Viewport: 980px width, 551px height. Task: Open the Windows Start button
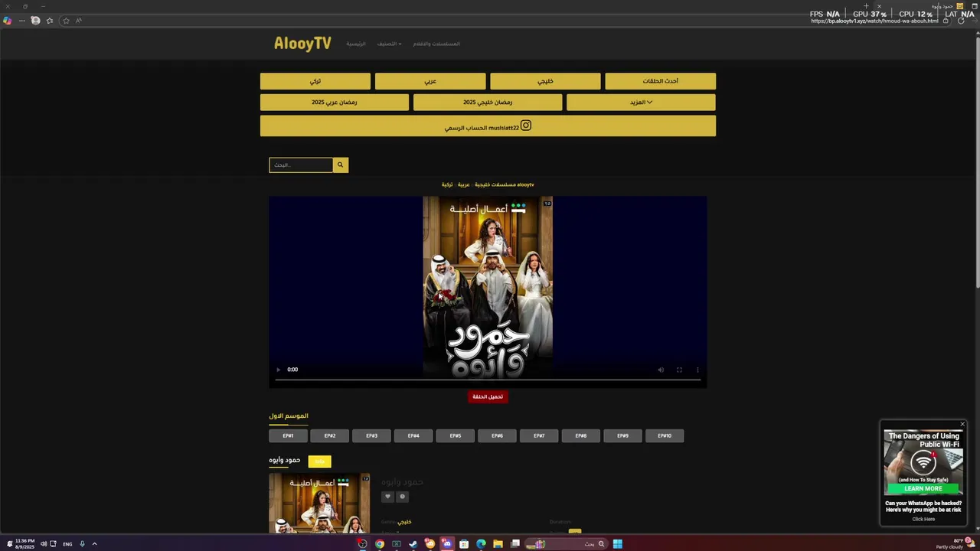[x=617, y=544]
